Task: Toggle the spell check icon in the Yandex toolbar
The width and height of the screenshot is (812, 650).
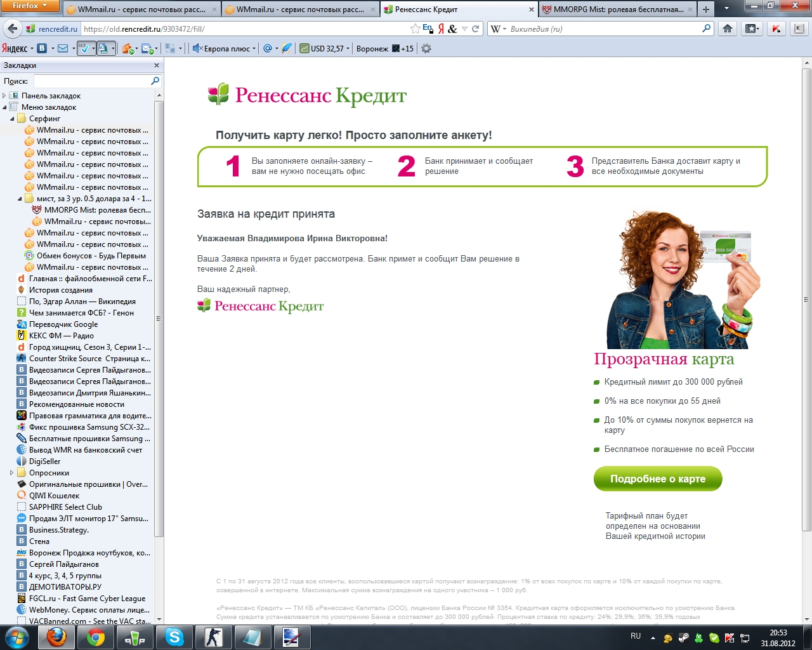Action: tap(83, 48)
